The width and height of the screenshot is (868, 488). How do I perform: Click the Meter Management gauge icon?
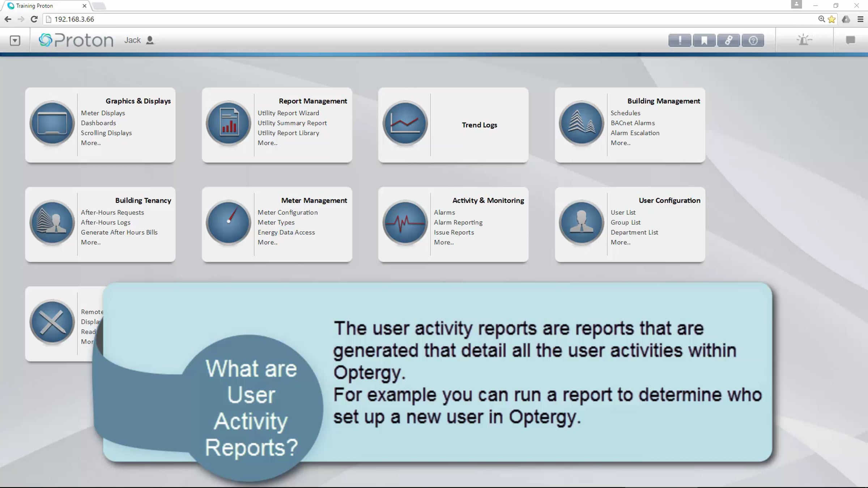point(229,222)
